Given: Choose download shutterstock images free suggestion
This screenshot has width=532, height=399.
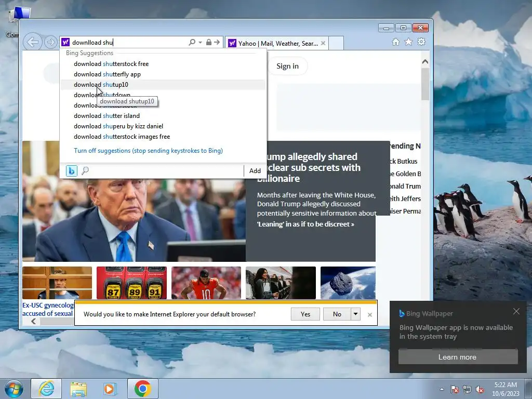Looking at the screenshot, I should coord(163,137).
